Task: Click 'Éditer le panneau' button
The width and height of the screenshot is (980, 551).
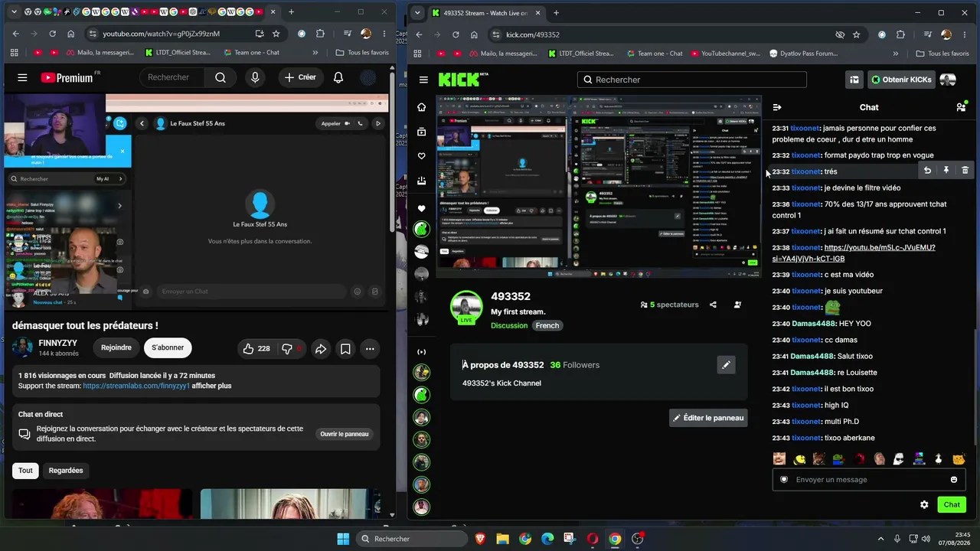Action: click(708, 418)
